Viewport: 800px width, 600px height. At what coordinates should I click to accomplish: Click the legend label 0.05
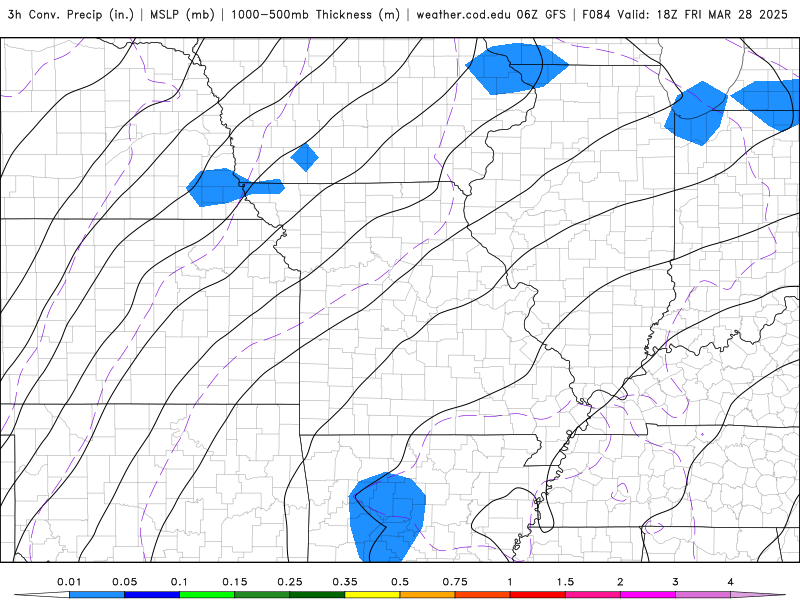[x=124, y=582]
